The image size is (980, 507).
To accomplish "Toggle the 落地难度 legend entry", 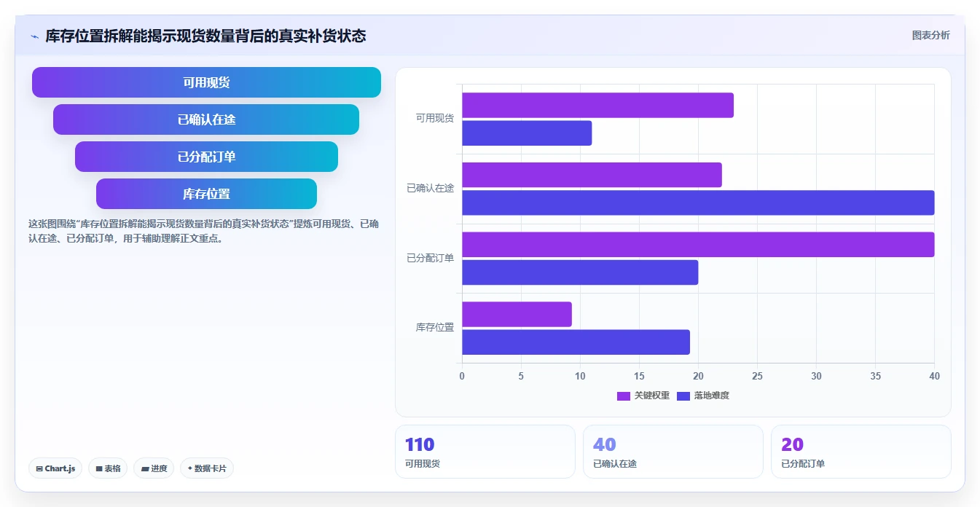I will click(703, 396).
